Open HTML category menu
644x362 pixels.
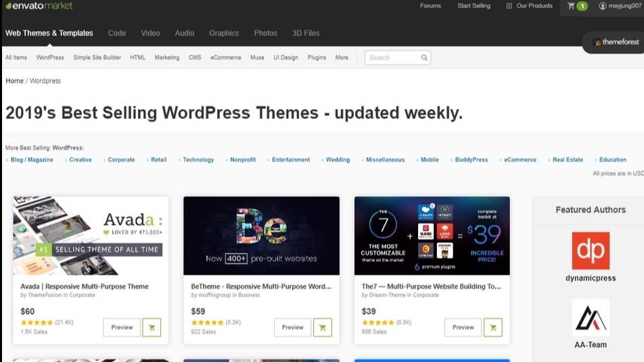point(137,58)
